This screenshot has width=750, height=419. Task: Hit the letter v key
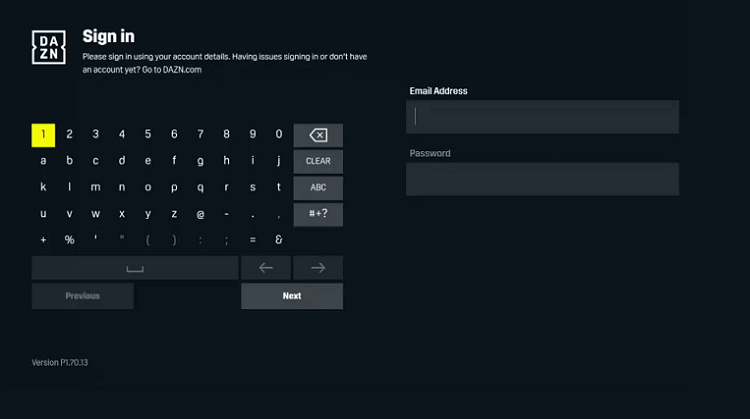tap(69, 214)
